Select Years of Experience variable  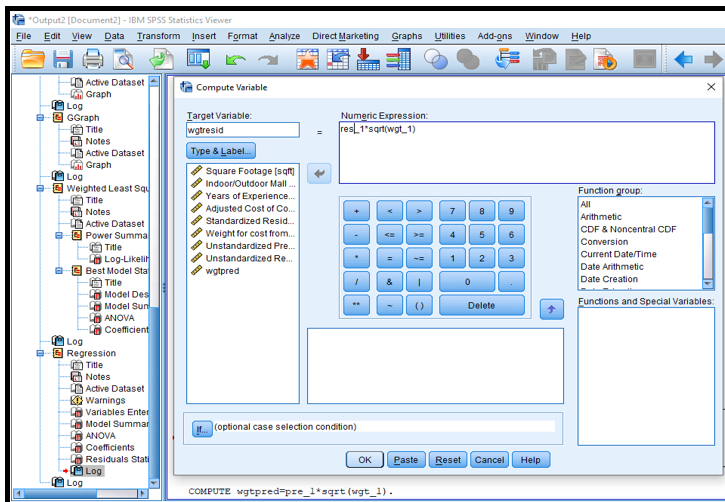(x=243, y=196)
